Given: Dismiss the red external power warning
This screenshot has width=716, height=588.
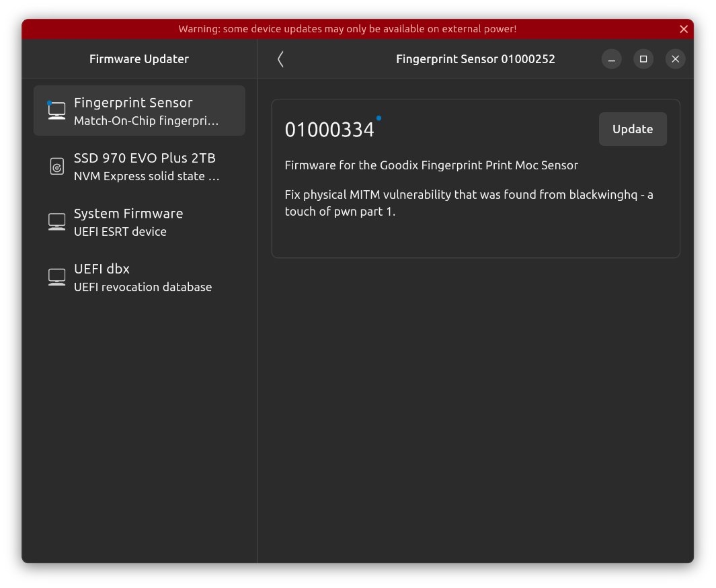Looking at the screenshot, I should click(684, 29).
